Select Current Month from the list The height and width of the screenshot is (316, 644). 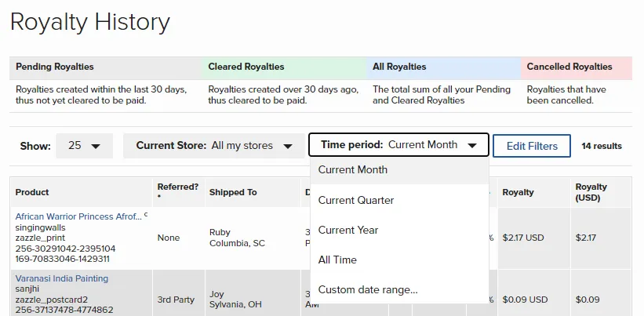pos(399,170)
